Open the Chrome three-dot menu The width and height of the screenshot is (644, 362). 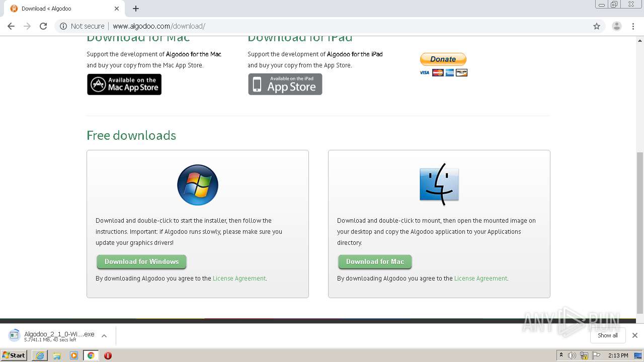tap(633, 26)
